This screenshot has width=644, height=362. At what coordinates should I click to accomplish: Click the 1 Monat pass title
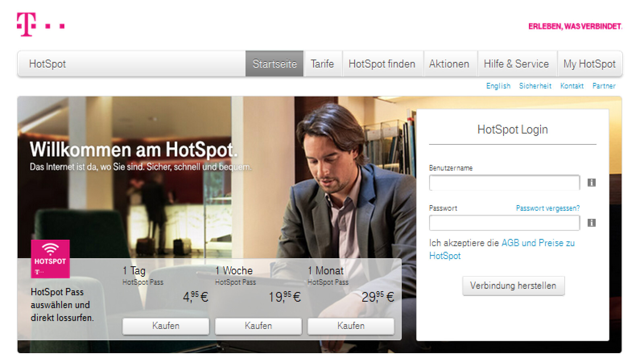326,271
